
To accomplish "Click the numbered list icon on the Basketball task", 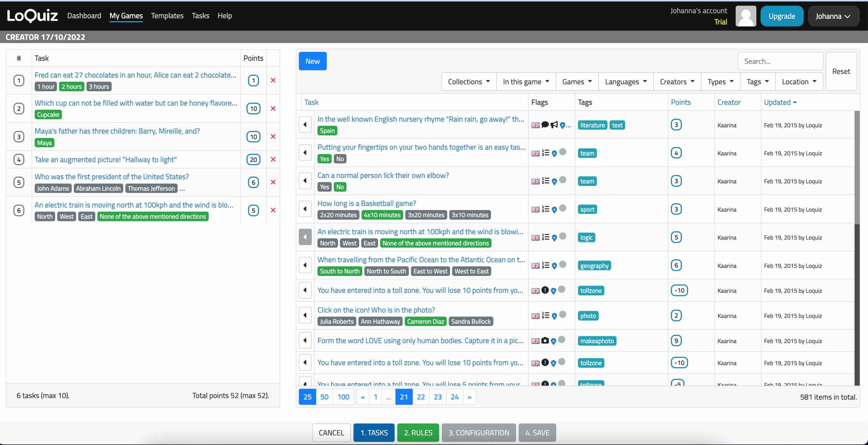I will pos(546,209).
